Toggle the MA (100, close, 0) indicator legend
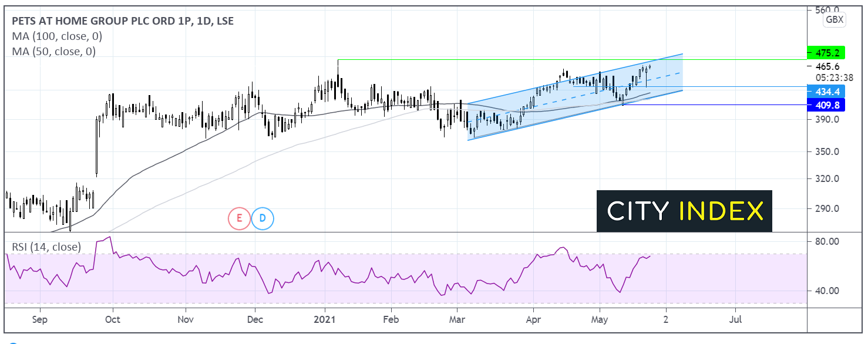 pyautogui.click(x=57, y=36)
